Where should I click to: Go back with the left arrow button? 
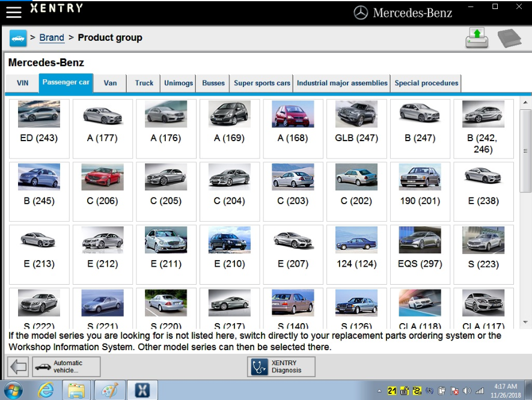(x=18, y=366)
